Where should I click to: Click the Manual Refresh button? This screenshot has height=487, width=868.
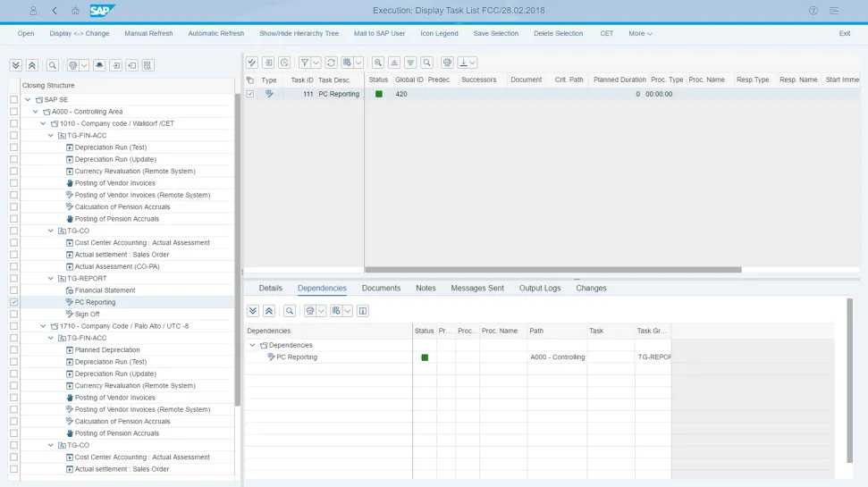coord(148,34)
